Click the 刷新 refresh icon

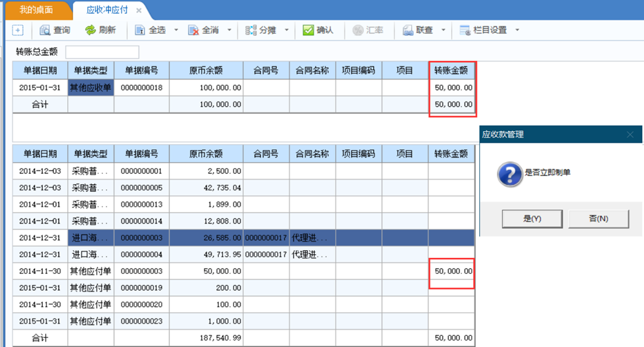[90, 30]
